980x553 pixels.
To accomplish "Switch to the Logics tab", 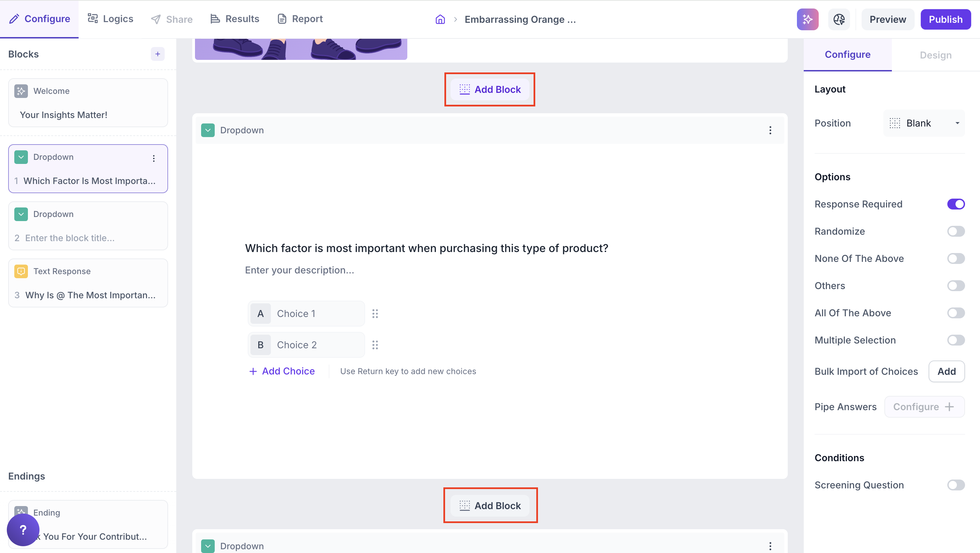I will click(x=110, y=19).
